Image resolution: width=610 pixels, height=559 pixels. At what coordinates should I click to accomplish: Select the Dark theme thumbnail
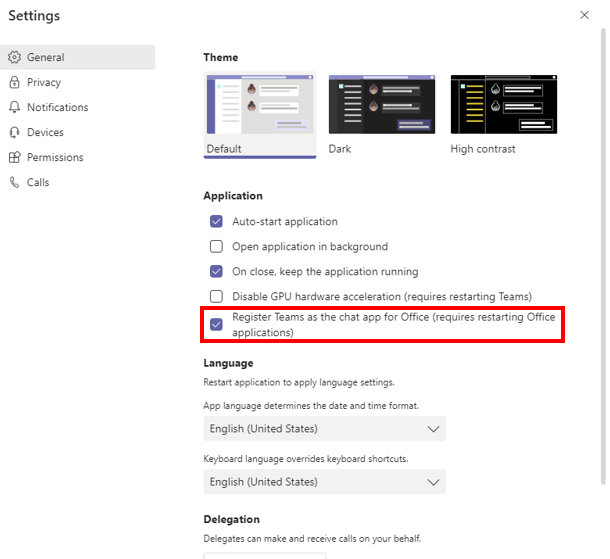(382, 104)
